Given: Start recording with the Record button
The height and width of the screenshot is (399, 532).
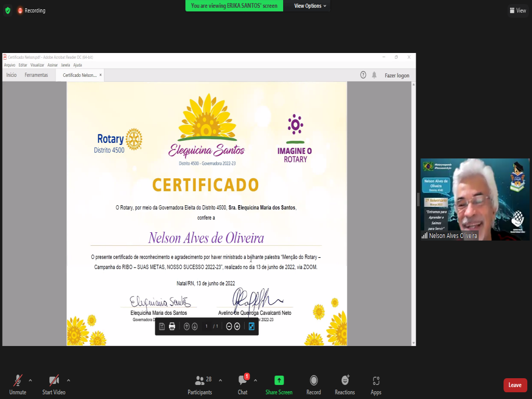Looking at the screenshot, I should click(313, 384).
